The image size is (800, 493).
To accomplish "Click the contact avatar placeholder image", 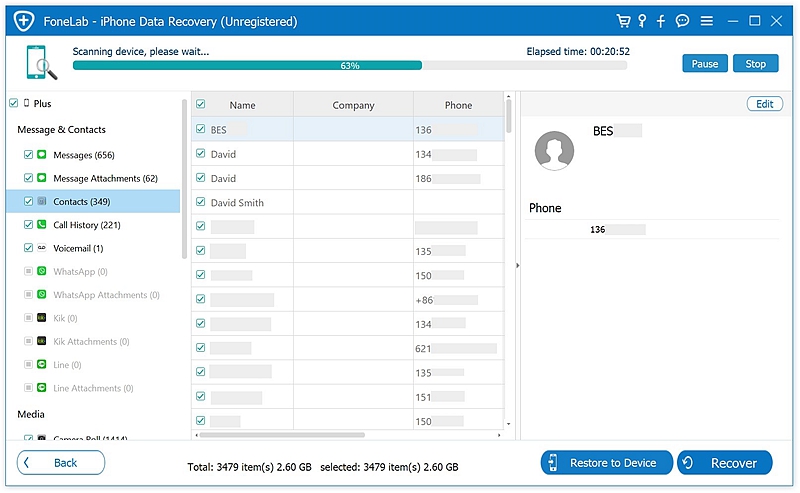I will [554, 151].
